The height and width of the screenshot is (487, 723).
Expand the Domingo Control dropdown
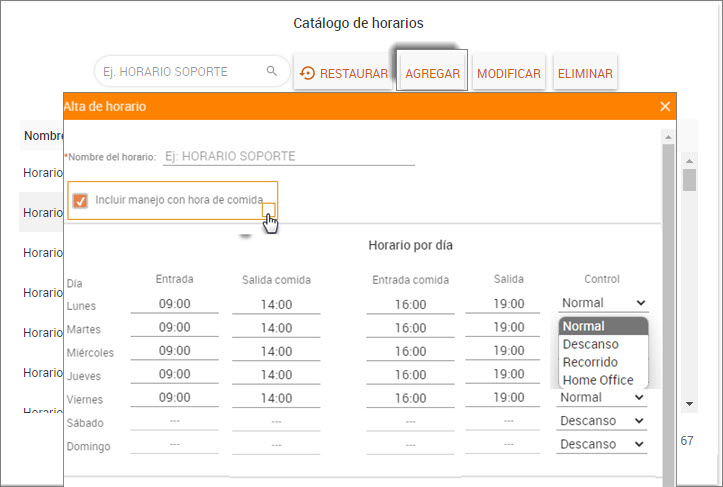tap(603, 445)
